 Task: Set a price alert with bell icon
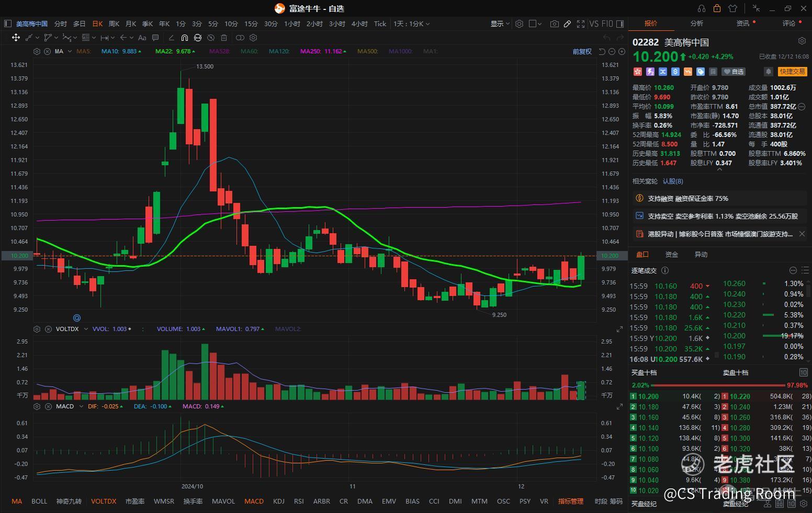click(769, 72)
